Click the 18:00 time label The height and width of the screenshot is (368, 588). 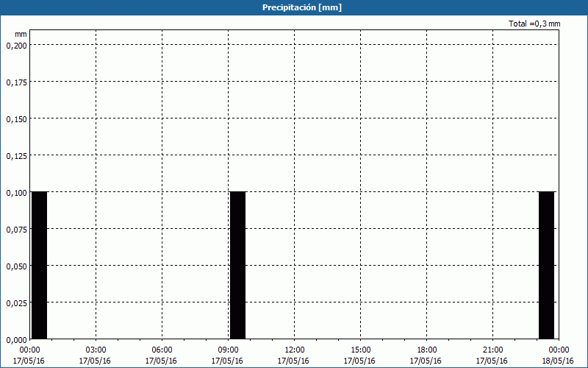point(426,350)
